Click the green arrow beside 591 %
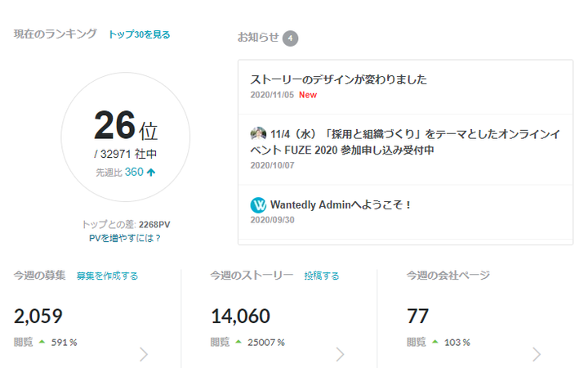This screenshot has width=588, height=368. 42,342
